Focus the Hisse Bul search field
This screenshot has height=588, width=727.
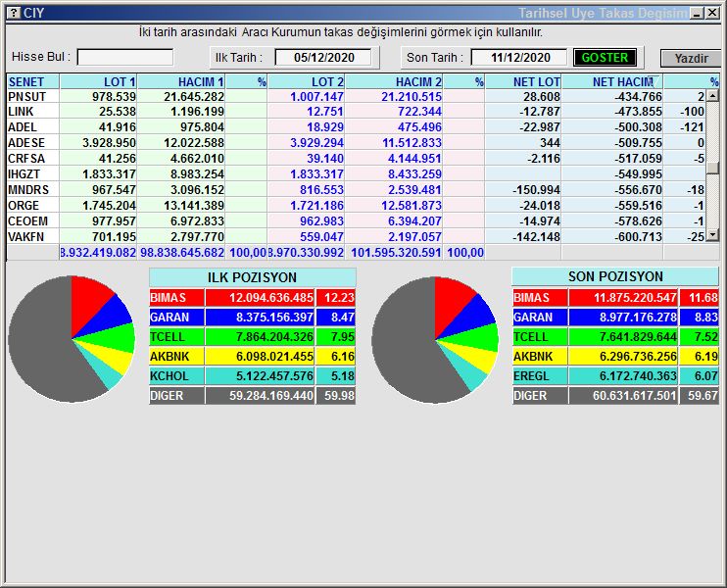click(125, 58)
